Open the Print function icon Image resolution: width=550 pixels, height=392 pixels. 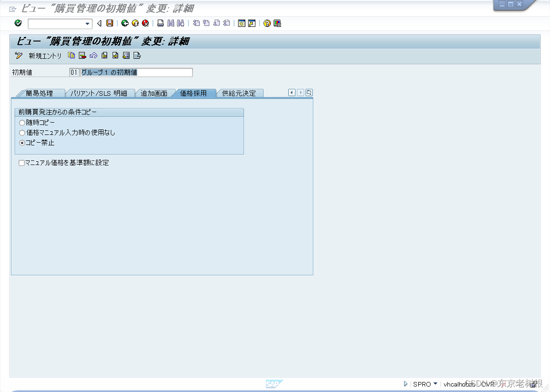click(160, 23)
